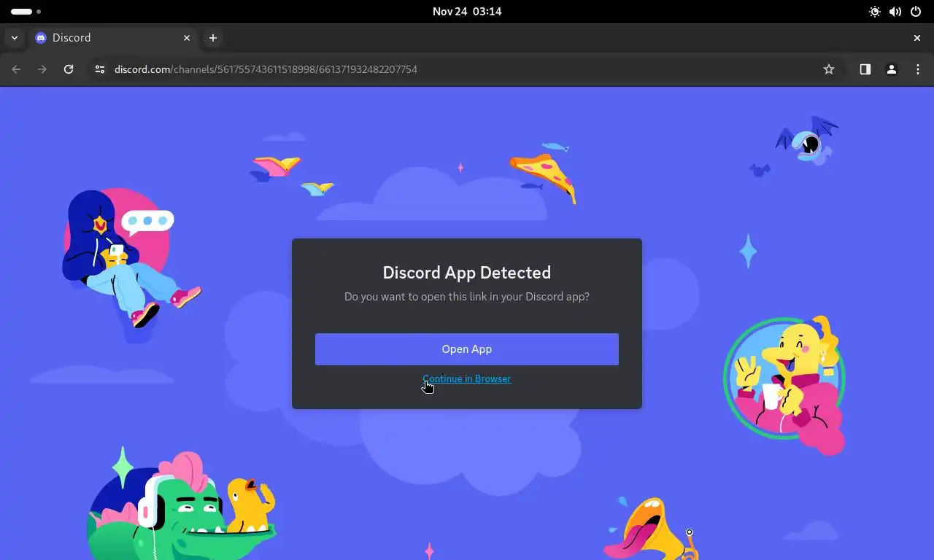Open the Nov 24 03:14 clock menu

pos(467,11)
